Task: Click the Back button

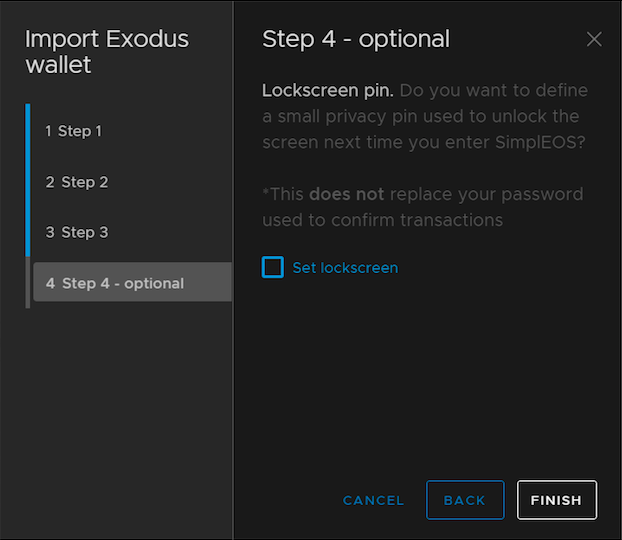Action: (x=464, y=500)
